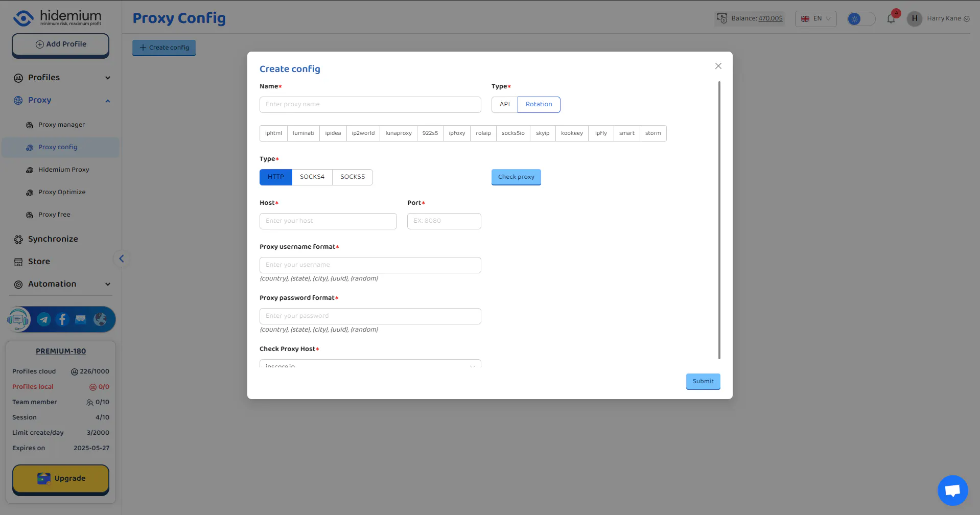Open Proxy config page
The image size is (980, 515).
tap(61, 147)
